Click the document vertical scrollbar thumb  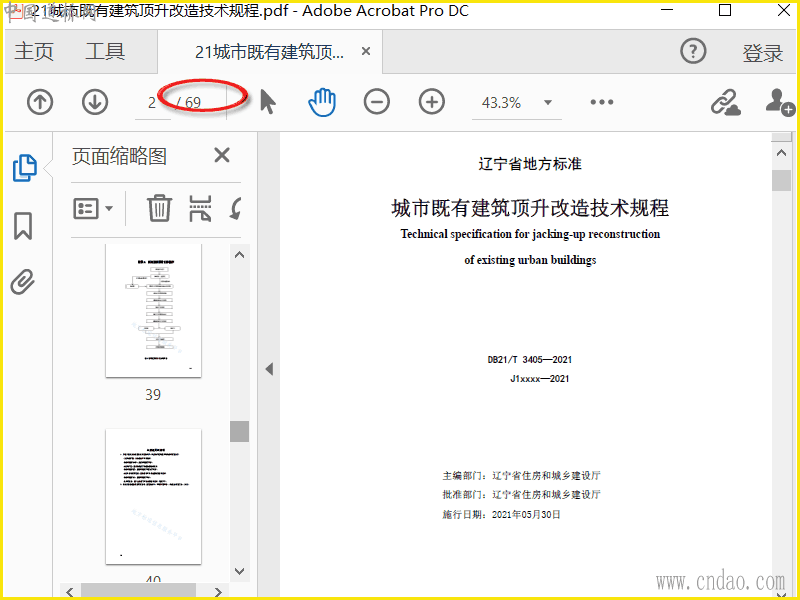click(x=781, y=181)
